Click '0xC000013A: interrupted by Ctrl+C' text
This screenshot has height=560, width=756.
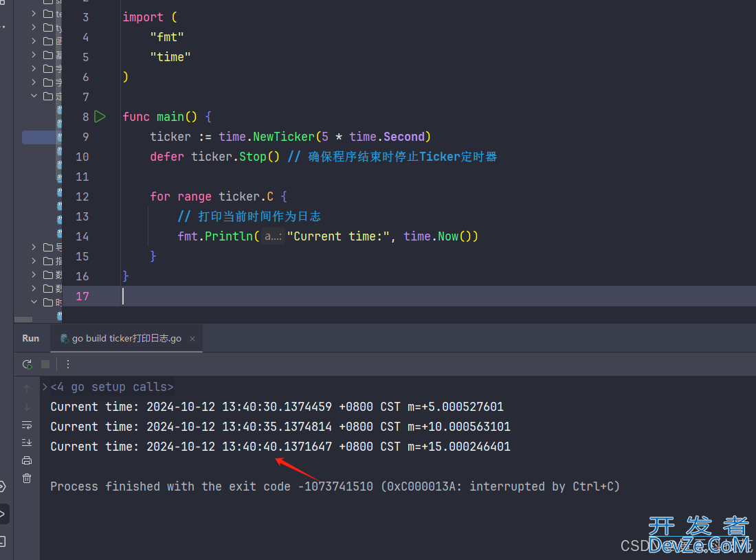[x=500, y=486]
